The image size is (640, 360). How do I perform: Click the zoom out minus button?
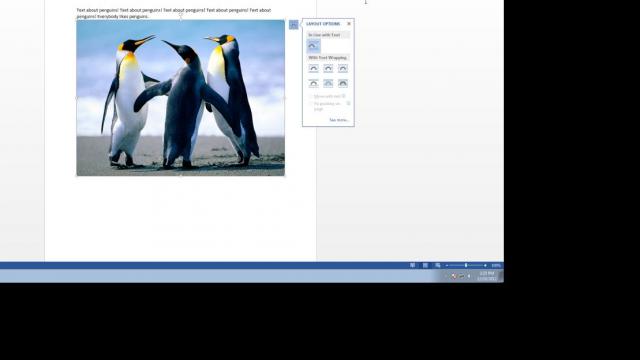tap(447, 265)
